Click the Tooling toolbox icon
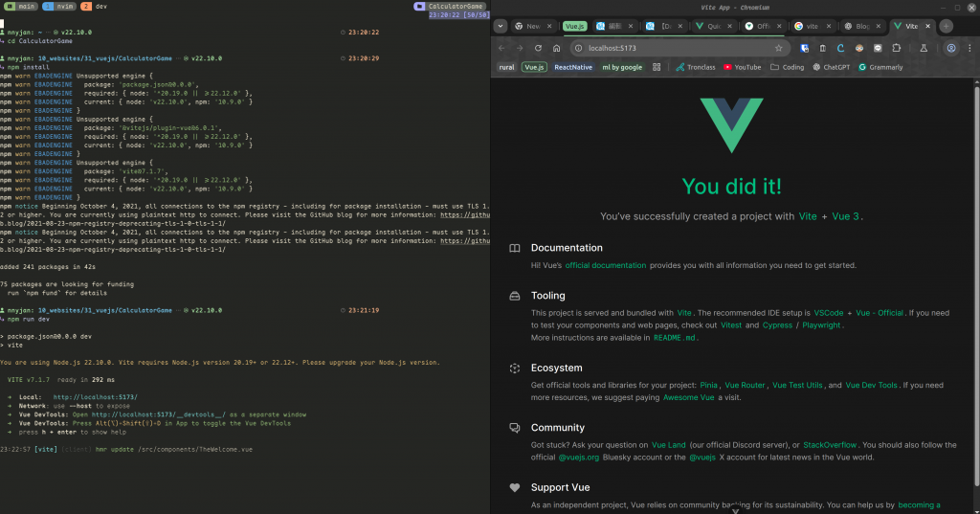 [x=514, y=296]
